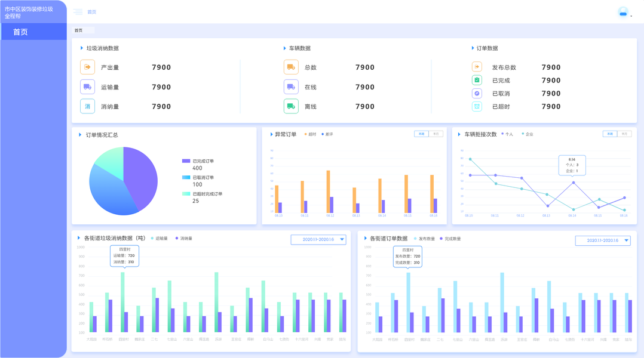This screenshot has height=358, width=644.
Task: Click the 8.14 purple point under the tooltip
Action: (574, 183)
